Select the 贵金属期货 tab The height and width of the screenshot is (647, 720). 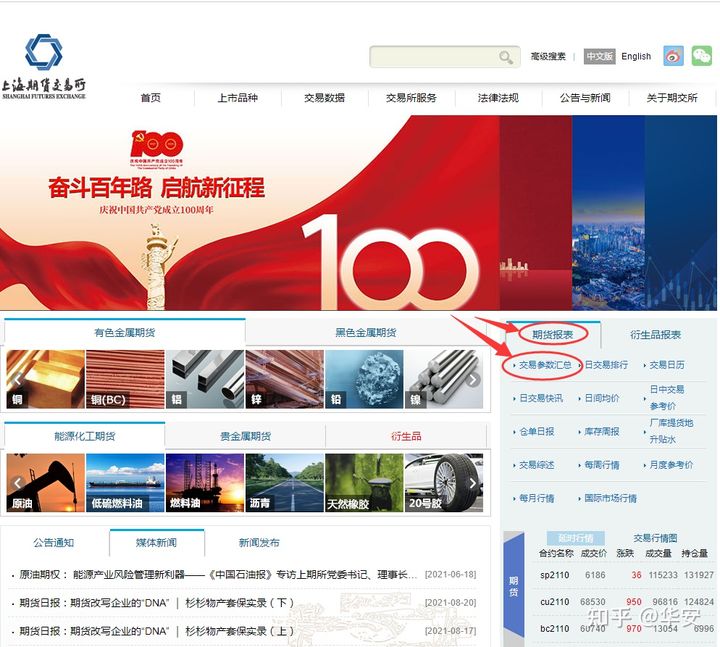coord(245,436)
